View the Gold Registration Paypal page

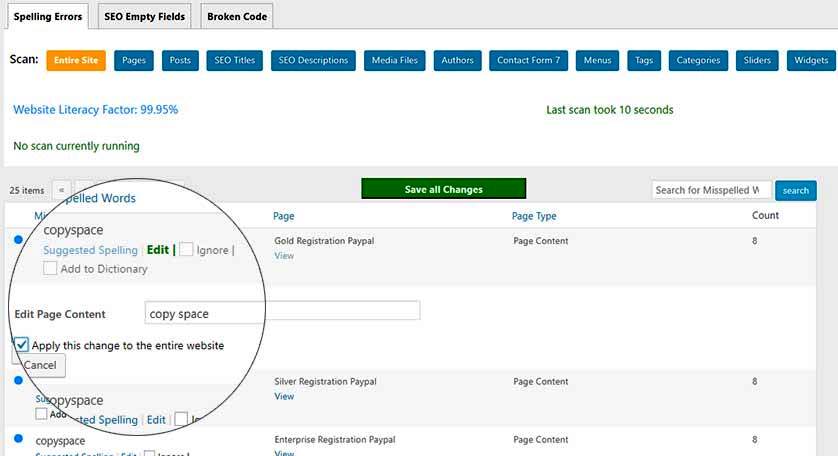click(284, 256)
